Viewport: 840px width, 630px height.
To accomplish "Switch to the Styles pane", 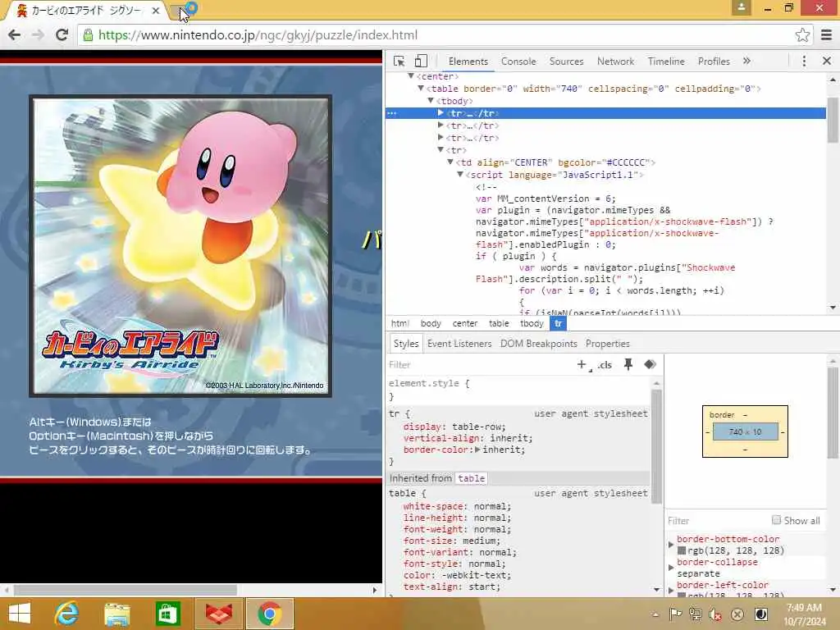I will tap(405, 344).
